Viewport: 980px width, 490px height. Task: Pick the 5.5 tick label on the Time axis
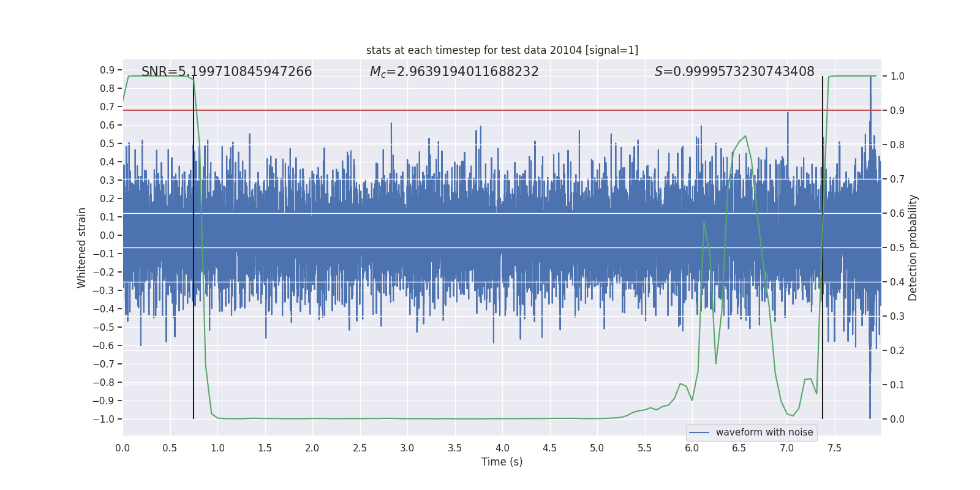click(645, 448)
